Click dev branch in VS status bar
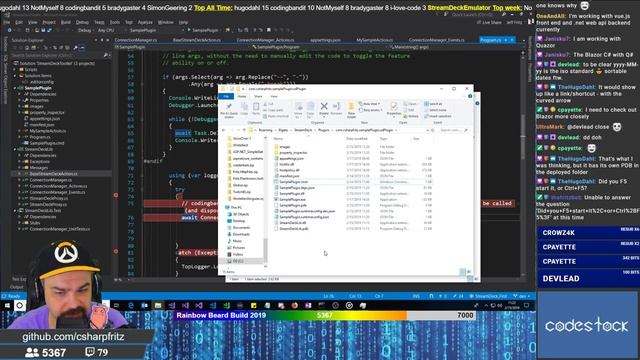Screen dimensions: 640x360 tap(522, 296)
